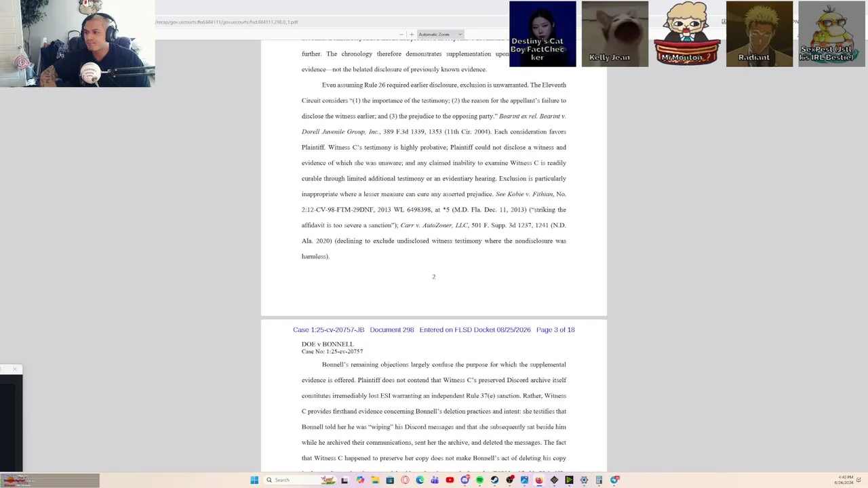Image resolution: width=868 pixels, height=488 pixels.
Task: Select the Destiny's Cat Boy FactChecker participant tile
Action: point(542,34)
